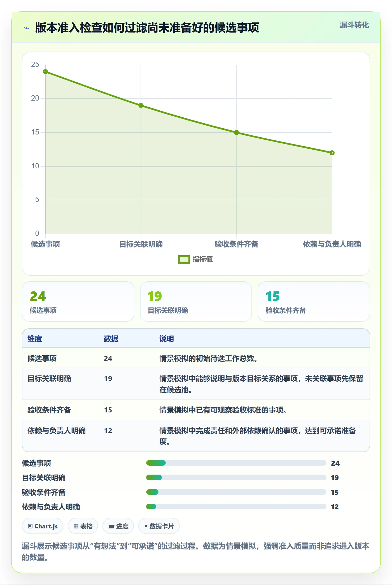The width and height of the screenshot is (392, 585).
Task: Click the 依赖与负责人明确 progress bar
Action: [236, 507]
